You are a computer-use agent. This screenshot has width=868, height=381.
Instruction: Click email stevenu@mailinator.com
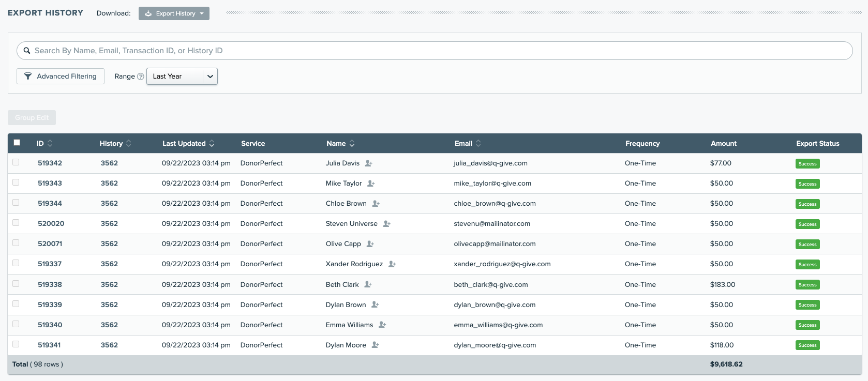pos(492,224)
